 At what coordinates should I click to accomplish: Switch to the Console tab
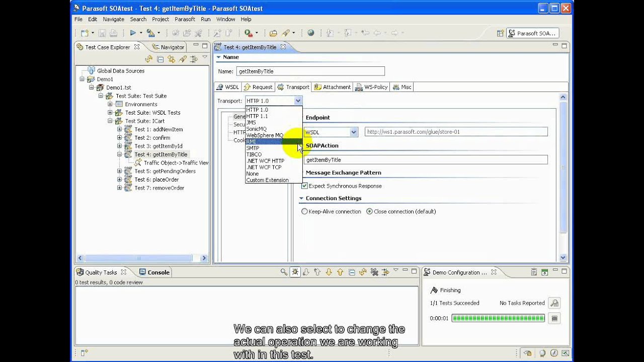(154, 272)
